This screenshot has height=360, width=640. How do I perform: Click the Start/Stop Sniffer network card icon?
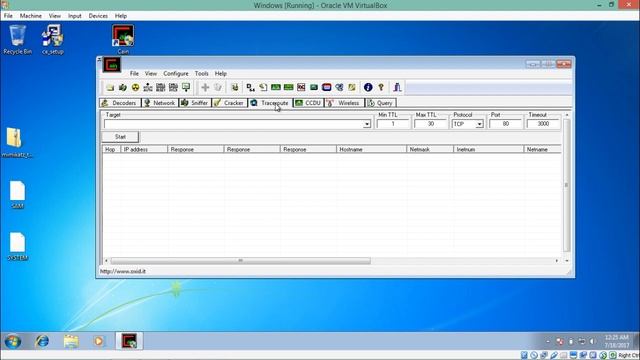pos(122,87)
